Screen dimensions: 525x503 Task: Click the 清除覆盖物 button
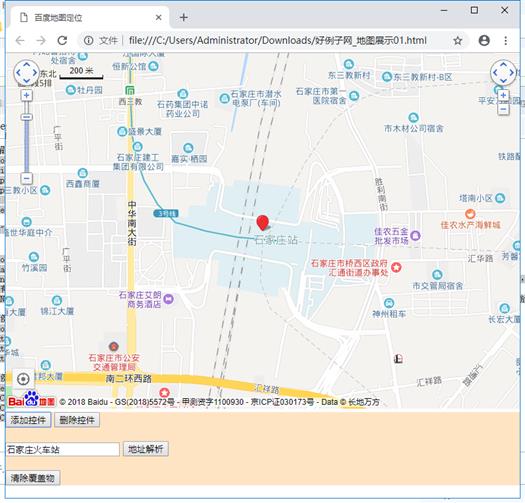tap(33, 478)
